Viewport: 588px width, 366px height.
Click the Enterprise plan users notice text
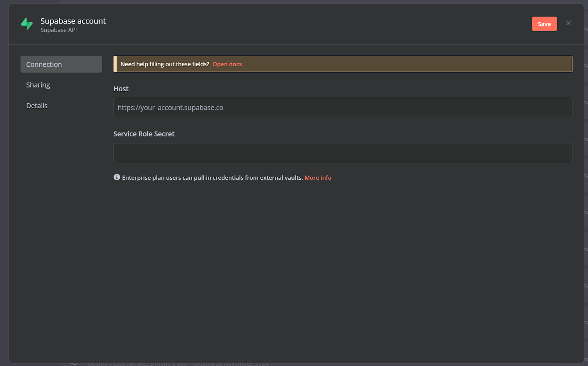[212, 178]
